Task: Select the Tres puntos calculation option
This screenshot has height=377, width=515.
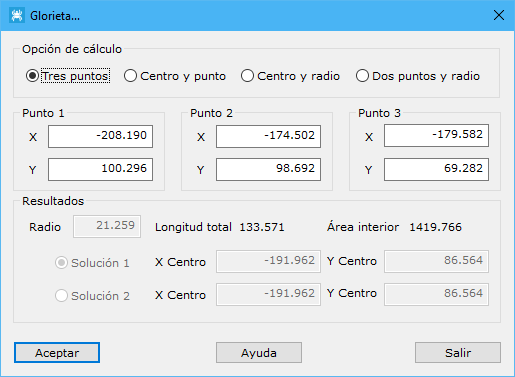Action: point(68,76)
